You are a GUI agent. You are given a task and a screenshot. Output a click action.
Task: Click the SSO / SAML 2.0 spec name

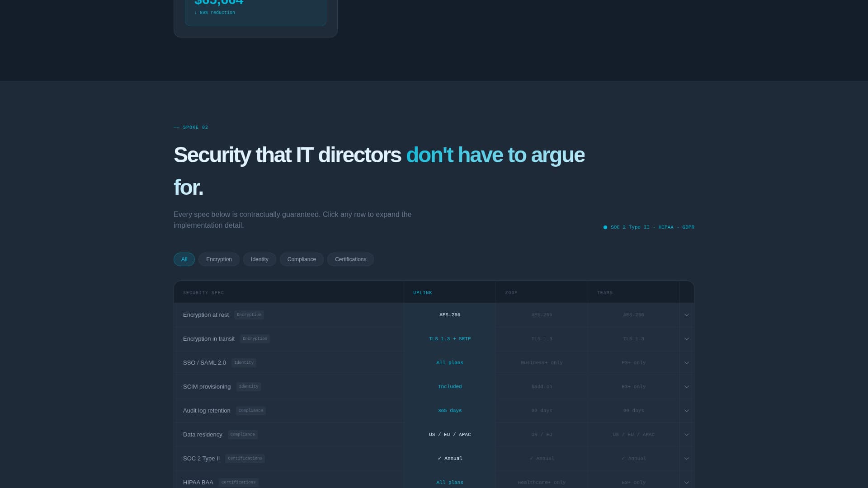tap(204, 363)
